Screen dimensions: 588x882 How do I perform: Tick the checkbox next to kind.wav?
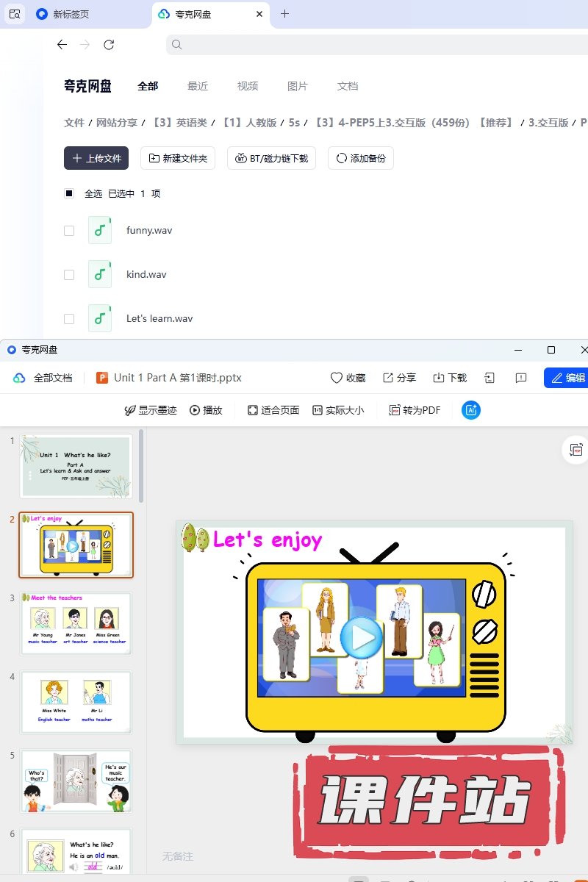pos(69,275)
